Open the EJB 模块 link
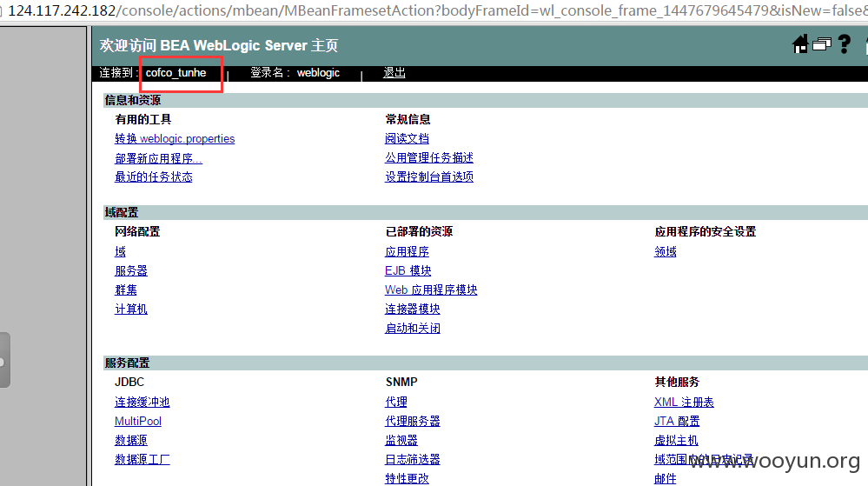 (x=408, y=271)
